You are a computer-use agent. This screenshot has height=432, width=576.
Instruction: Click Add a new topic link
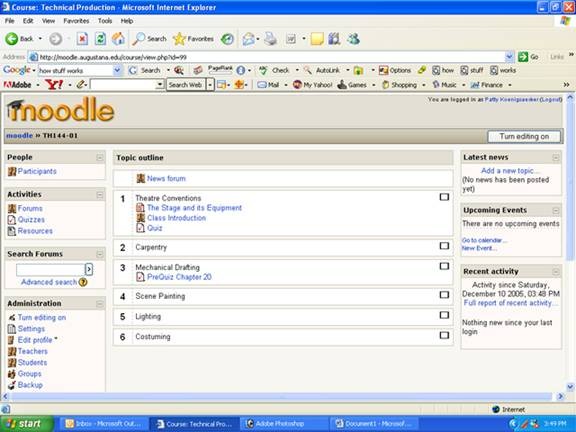510,171
